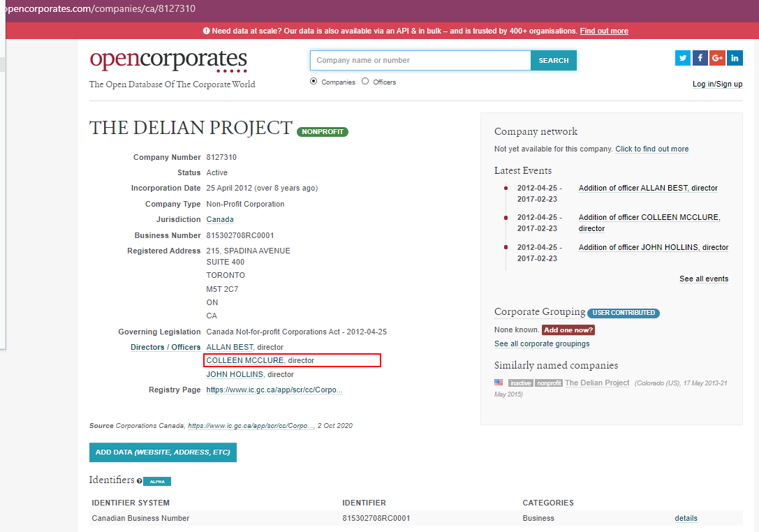This screenshot has height=532, width=759.
Task: Open event 'Addition of officer ALLAN BEST, director'
Action: pyautogui.click(x=648, y=188)
